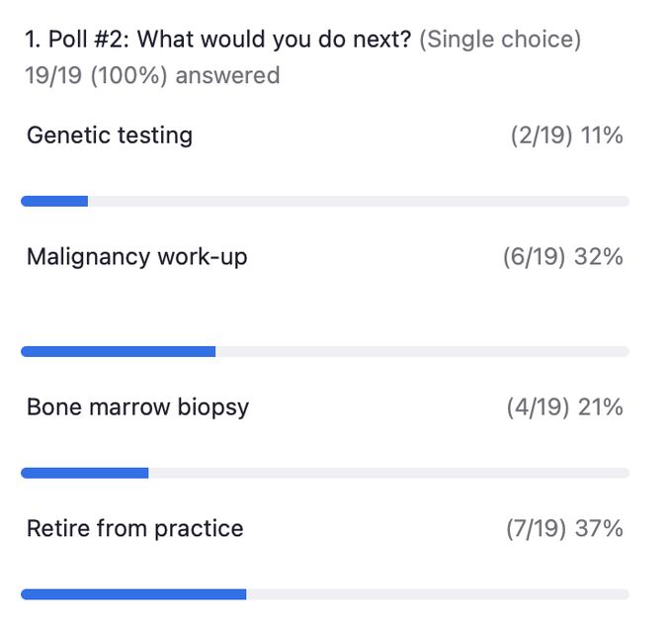Click the gray unfilled part of Malignancy work-up bar

tap(423, 352)
